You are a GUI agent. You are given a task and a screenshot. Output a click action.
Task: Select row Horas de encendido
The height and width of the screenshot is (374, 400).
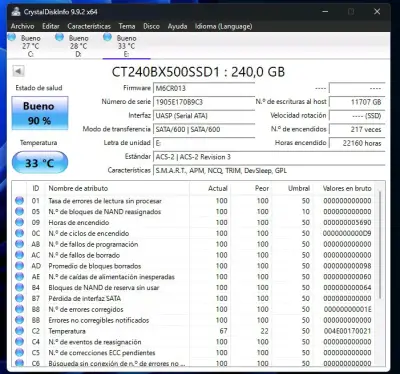tap(193, 222)
